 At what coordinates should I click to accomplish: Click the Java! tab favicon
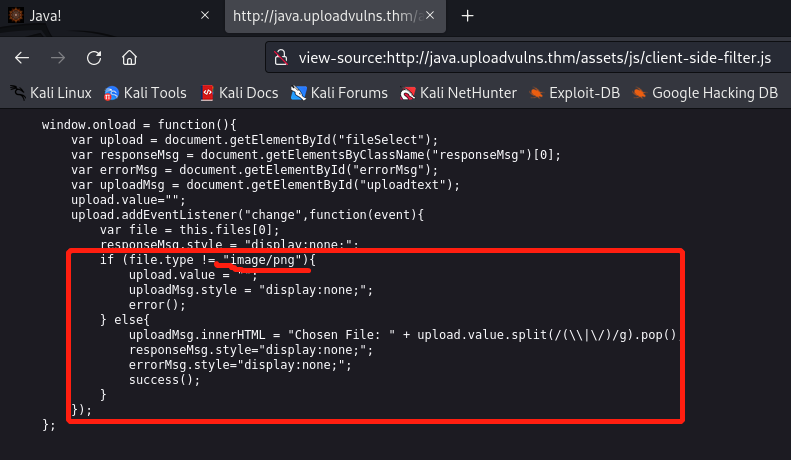[x=17, y=16]
